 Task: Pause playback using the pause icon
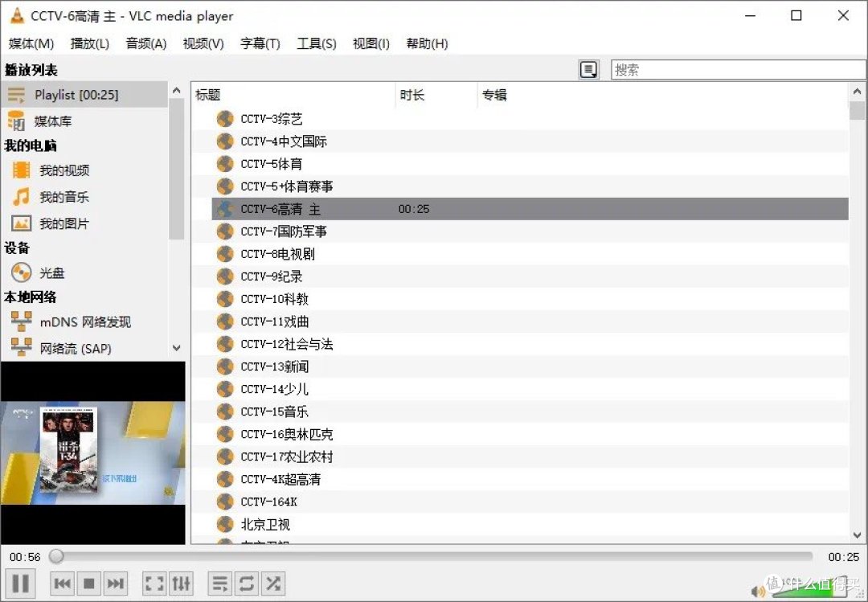click(20, 584)
